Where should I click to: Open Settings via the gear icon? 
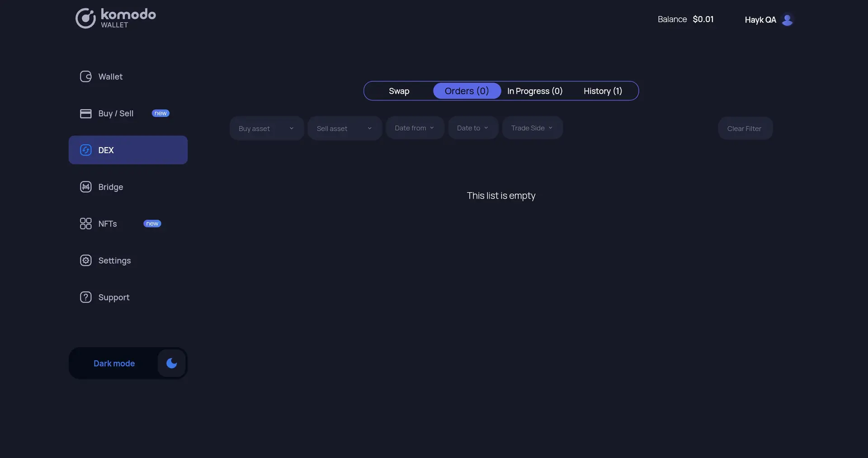(85, 260)
